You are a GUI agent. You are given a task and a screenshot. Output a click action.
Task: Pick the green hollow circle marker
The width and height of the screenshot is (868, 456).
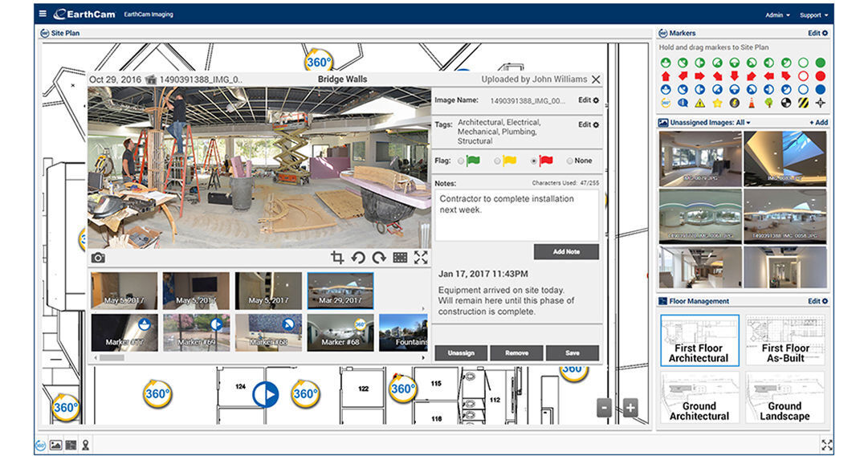tap(803, 63)
